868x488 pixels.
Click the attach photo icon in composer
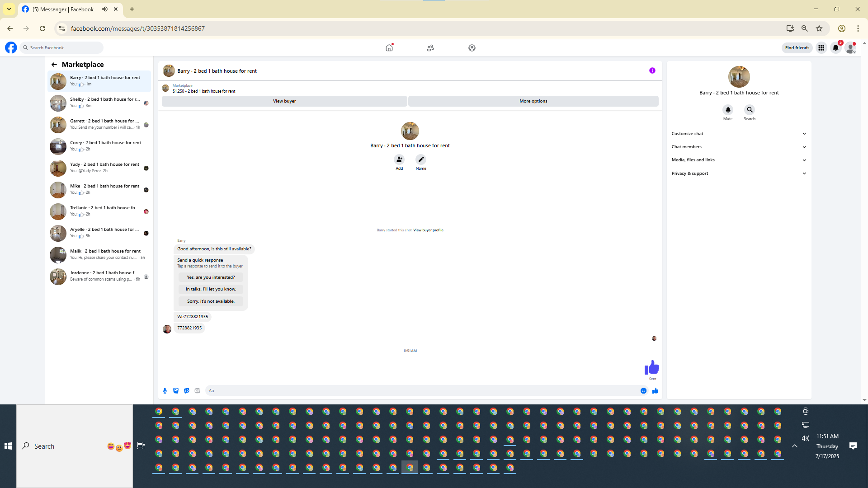[x=176, y=391]
